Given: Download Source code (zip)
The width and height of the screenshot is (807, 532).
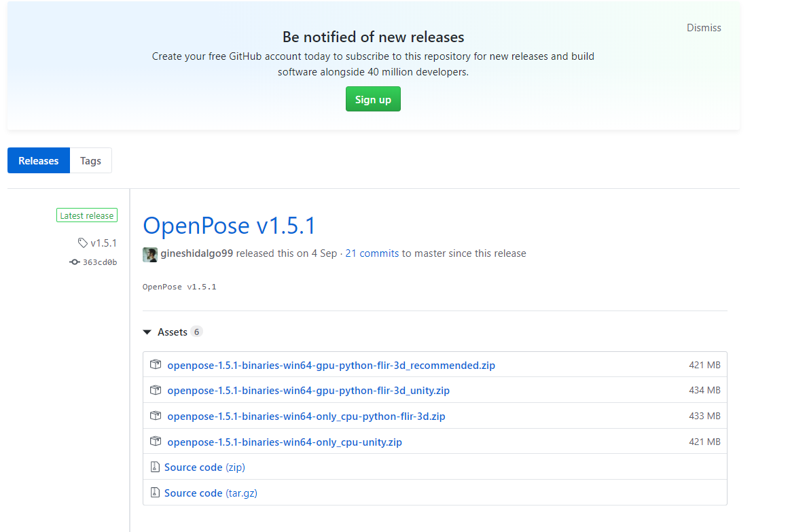Looking at the screenshot, I should (205, 467).
